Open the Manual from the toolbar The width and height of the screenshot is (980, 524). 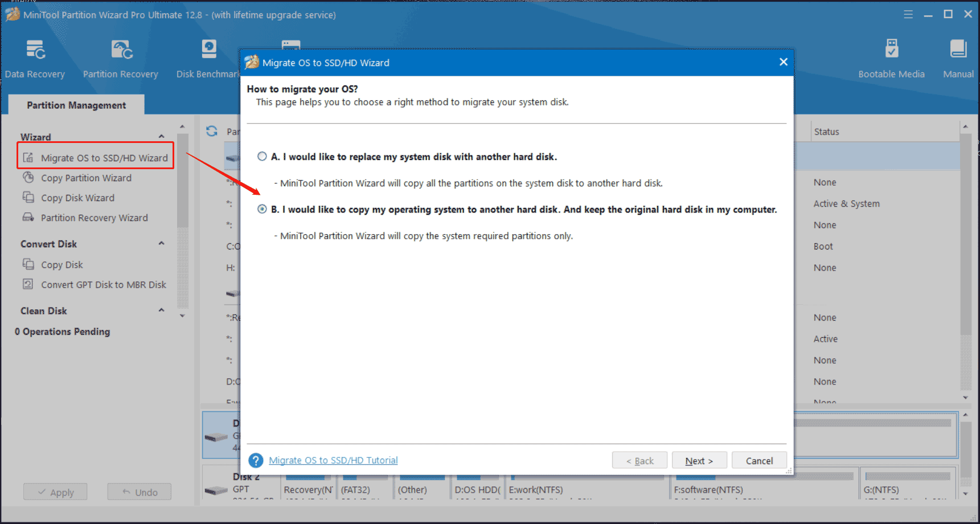pyautogui.click(x=958, y=57)
